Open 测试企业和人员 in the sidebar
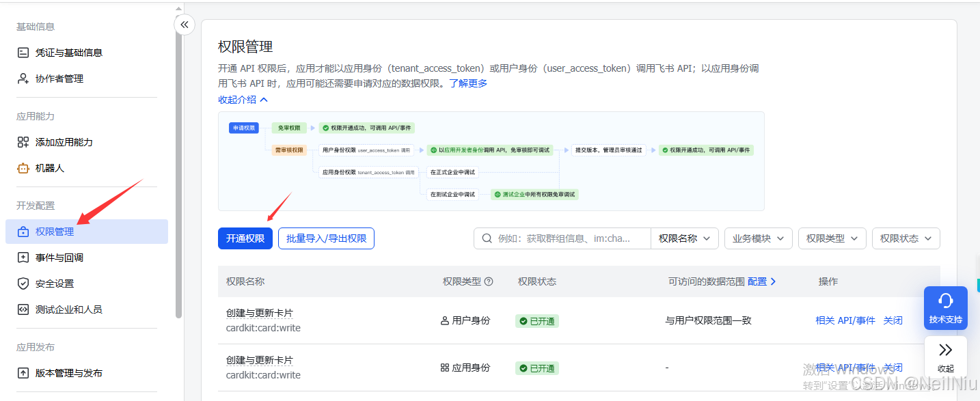980x401 pixels. (69, 309)
